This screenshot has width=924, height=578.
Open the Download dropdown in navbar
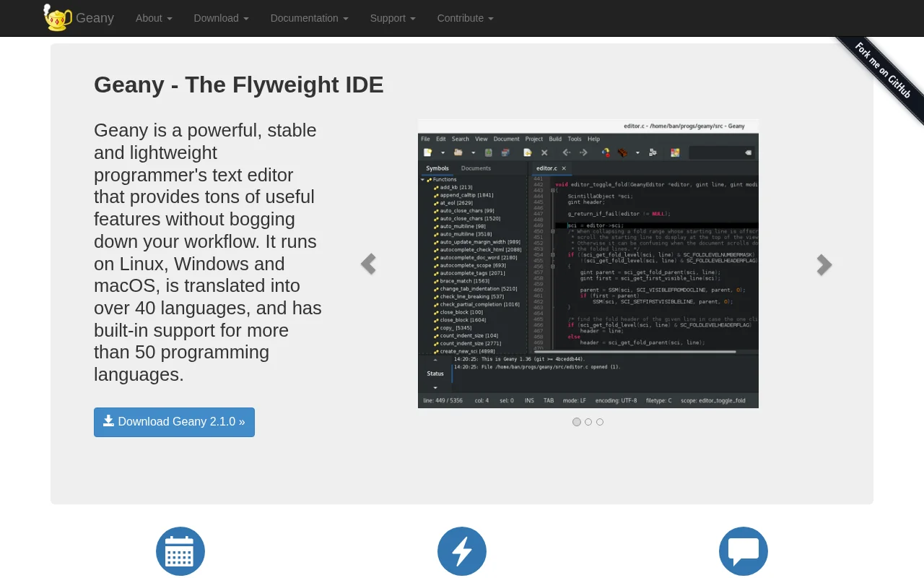221,18
